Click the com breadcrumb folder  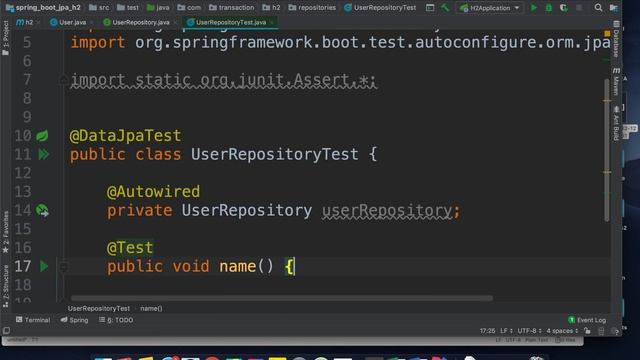click(189, 7)
